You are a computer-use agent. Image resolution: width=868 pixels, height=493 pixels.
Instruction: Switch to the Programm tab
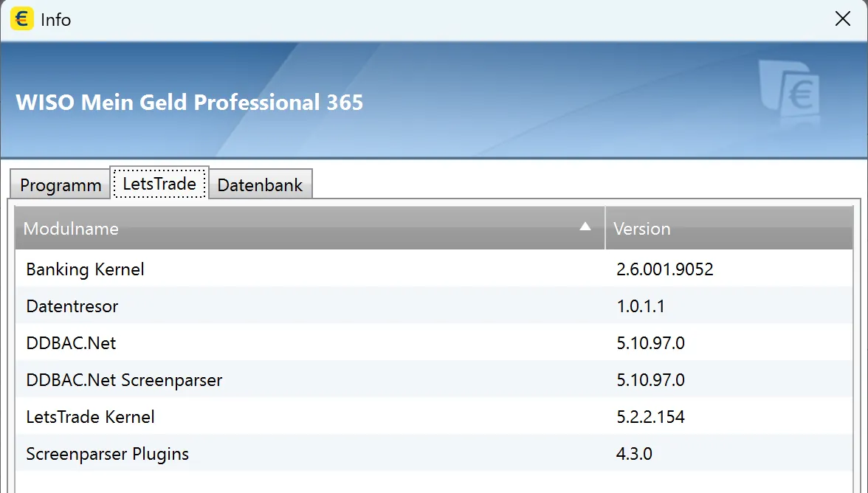pos(61,185)
